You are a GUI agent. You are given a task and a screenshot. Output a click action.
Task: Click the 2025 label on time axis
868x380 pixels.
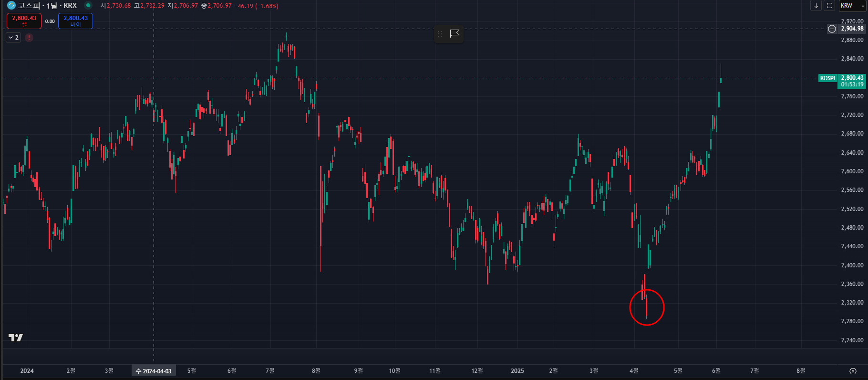coord(517,371)
